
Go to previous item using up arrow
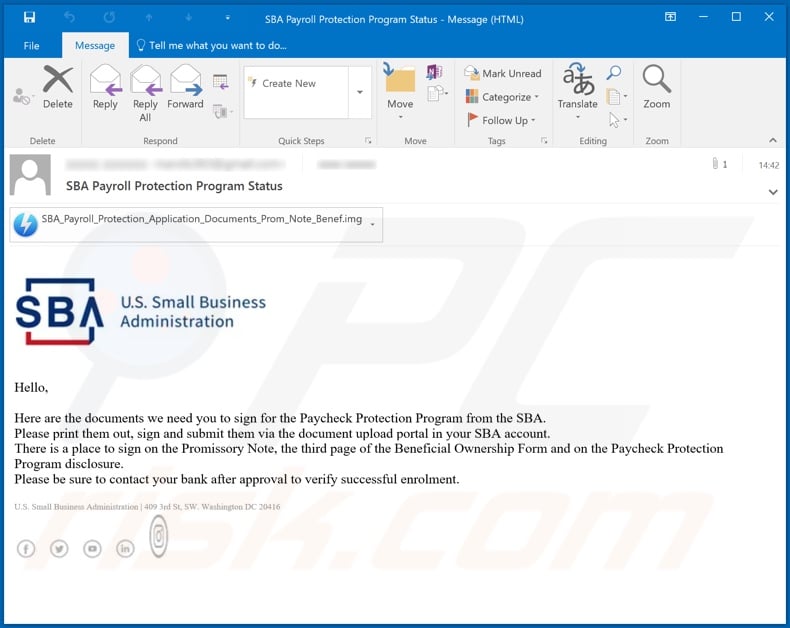[149, 18]
